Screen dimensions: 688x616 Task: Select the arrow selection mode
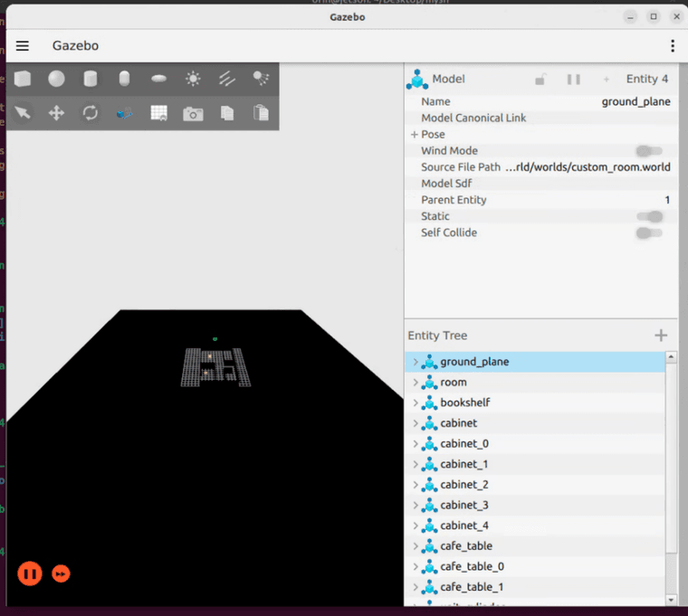(x=23, y=113)
